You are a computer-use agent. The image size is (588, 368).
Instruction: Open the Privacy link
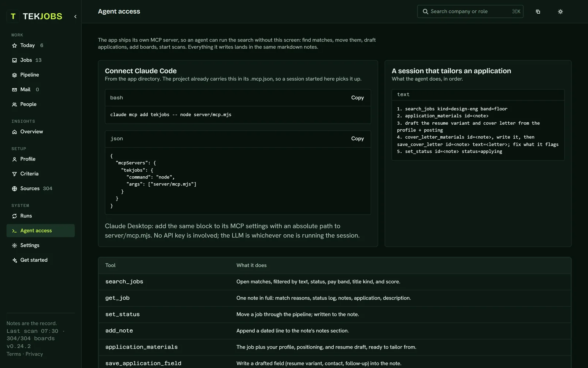[34, 354]
